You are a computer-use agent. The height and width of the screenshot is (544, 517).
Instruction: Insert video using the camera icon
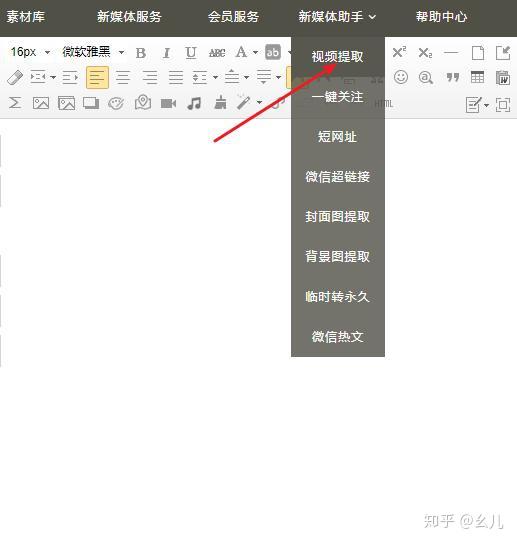tap(168, 103)
